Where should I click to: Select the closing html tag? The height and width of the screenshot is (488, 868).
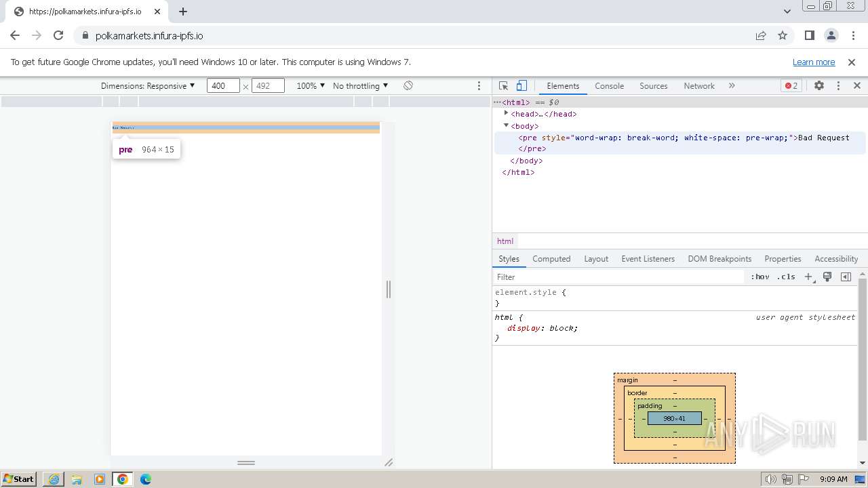[x=518, y=172]
